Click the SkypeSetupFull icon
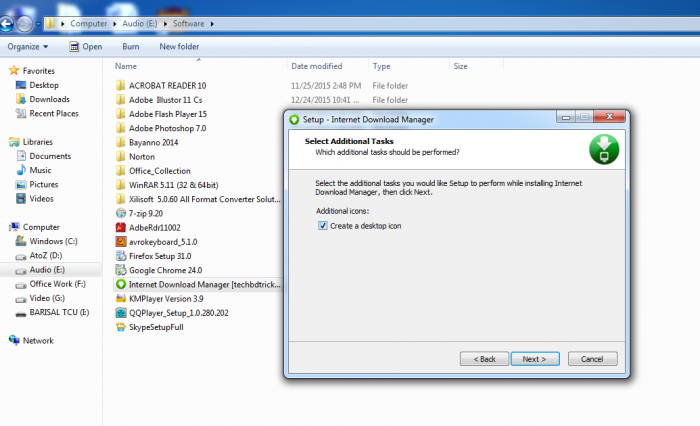Viewport: 700px width, 426px height. (x=121, y=327)
